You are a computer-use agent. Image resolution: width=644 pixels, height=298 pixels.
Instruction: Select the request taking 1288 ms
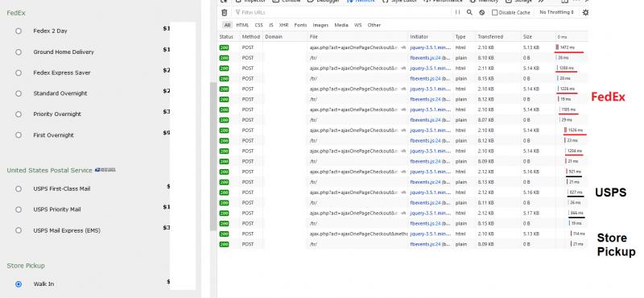(x=403, y=68)
